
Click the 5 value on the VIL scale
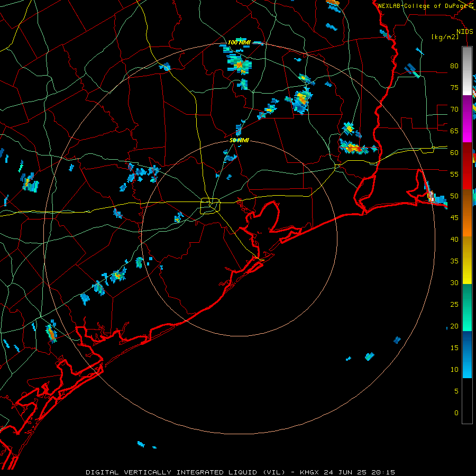pyautogui.click(x=456, y=391)
